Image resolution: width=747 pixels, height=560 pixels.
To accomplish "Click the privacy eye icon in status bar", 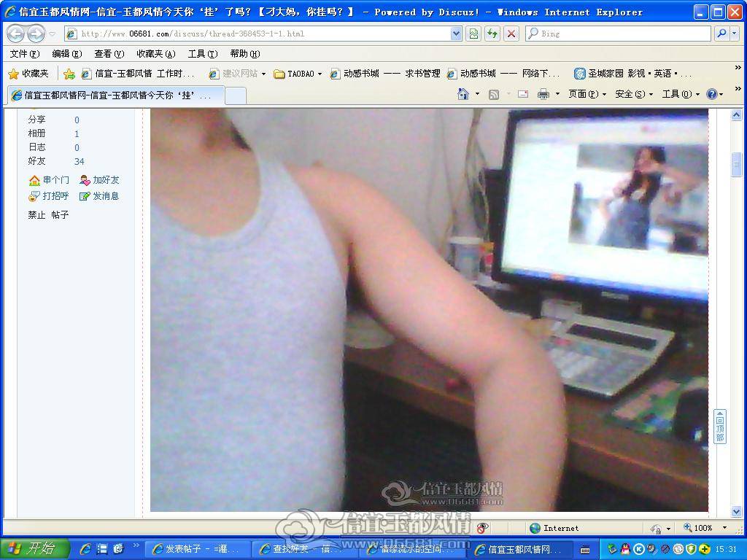I will coord(482,528).
